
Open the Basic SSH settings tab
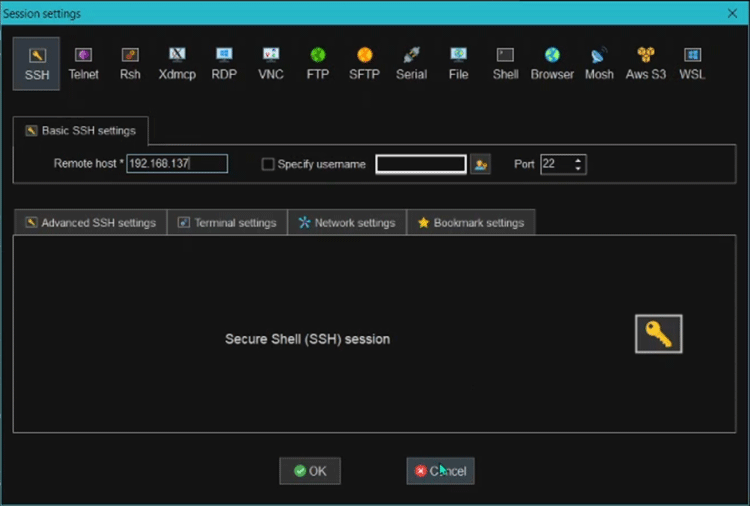coord(81,131)
